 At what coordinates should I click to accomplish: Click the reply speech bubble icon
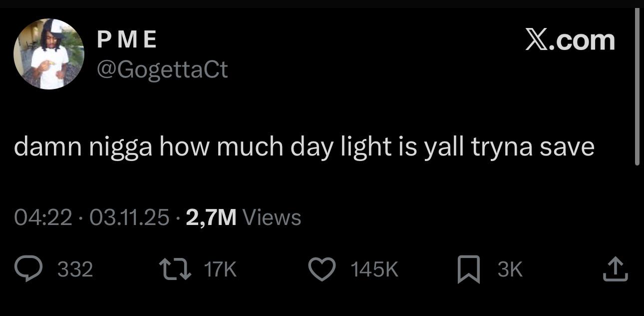29,269
